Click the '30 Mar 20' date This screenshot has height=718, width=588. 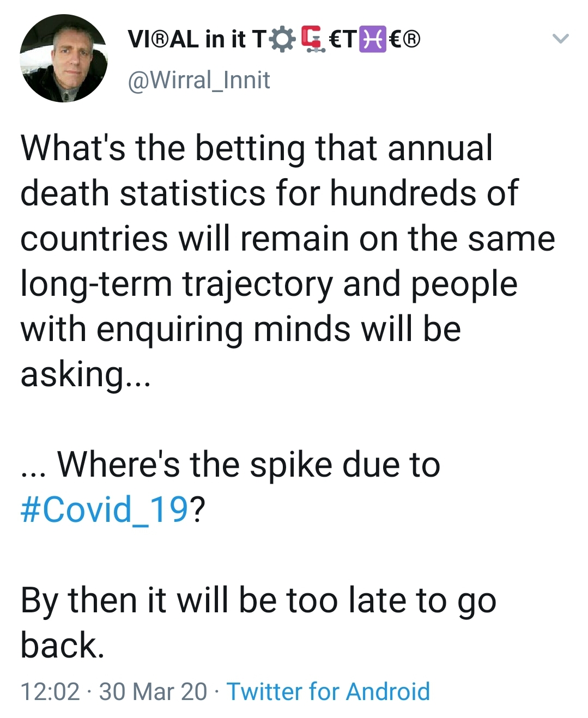[x=153, y=691]
